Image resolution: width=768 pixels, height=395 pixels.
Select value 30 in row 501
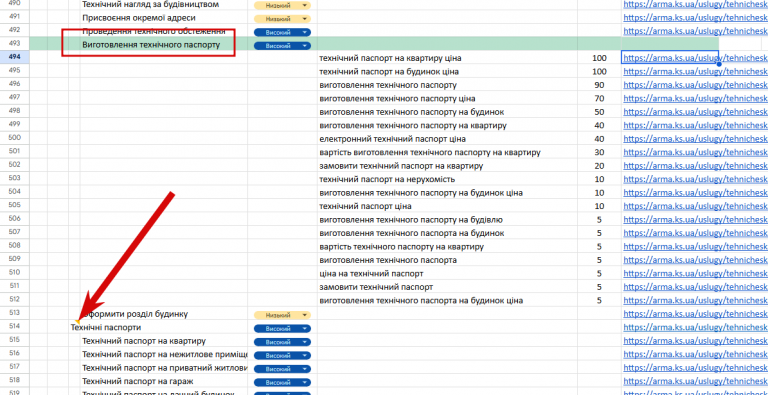pos(599,152)
